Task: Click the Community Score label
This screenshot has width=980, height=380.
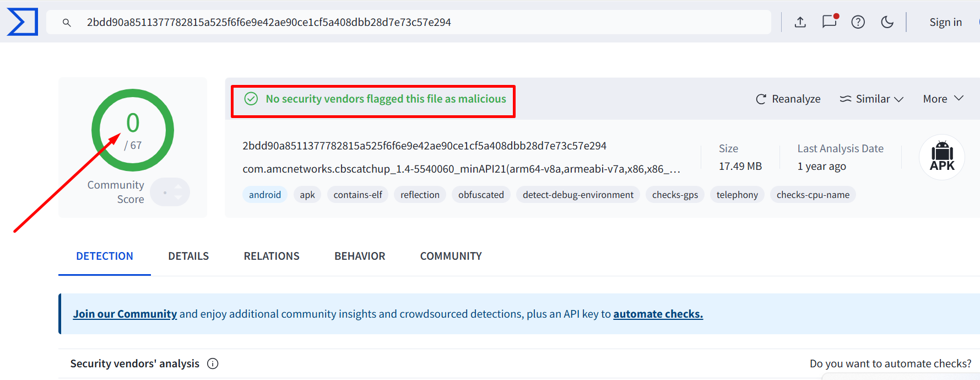Action: [x=116, y=192]
